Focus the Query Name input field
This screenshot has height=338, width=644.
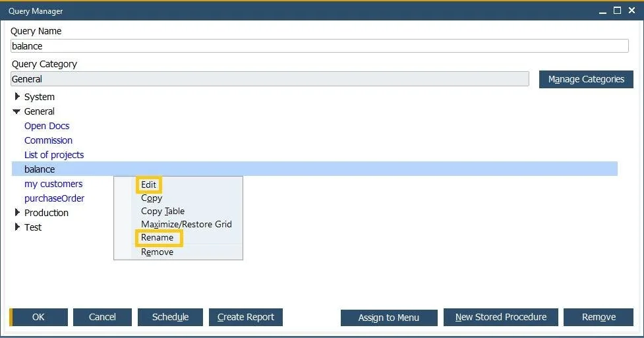pos(320,46)
